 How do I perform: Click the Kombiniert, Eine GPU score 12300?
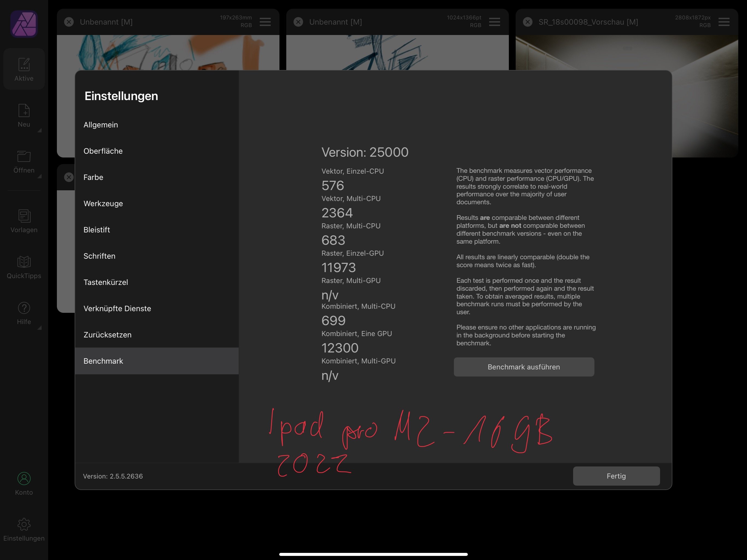pos(340,348)
